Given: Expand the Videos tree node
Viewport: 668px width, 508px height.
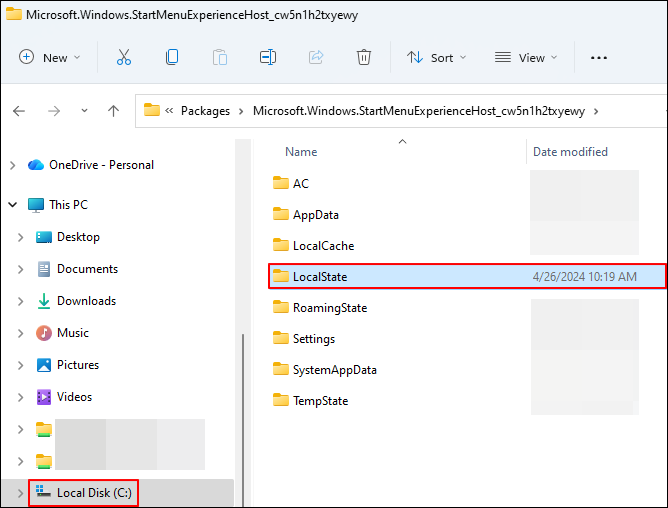Looking at the screenshot, I should coord(20,397).
